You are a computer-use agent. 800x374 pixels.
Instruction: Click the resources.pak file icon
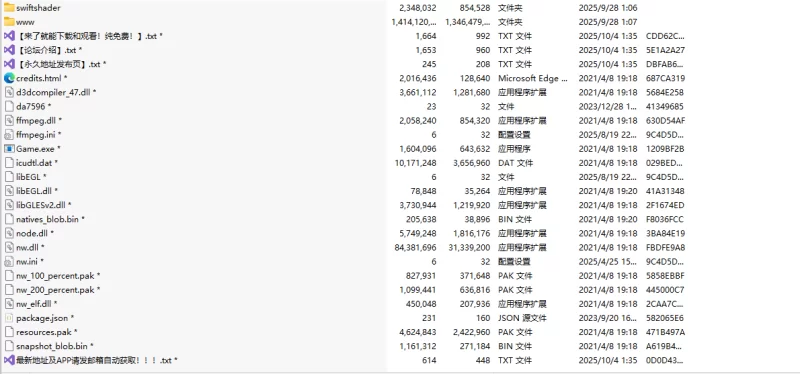pyautogui.click(x=9, y=332)
